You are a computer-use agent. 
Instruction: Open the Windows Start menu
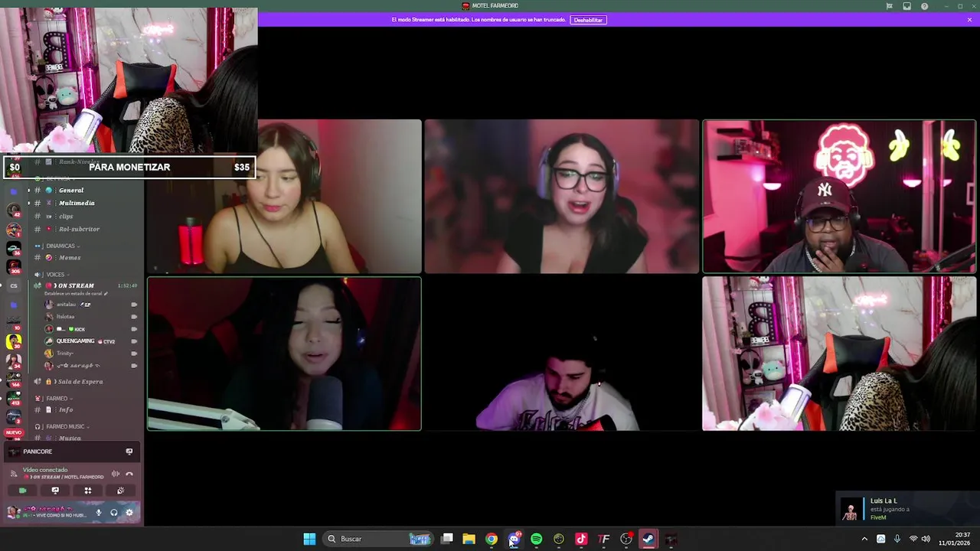click(309, 539)
